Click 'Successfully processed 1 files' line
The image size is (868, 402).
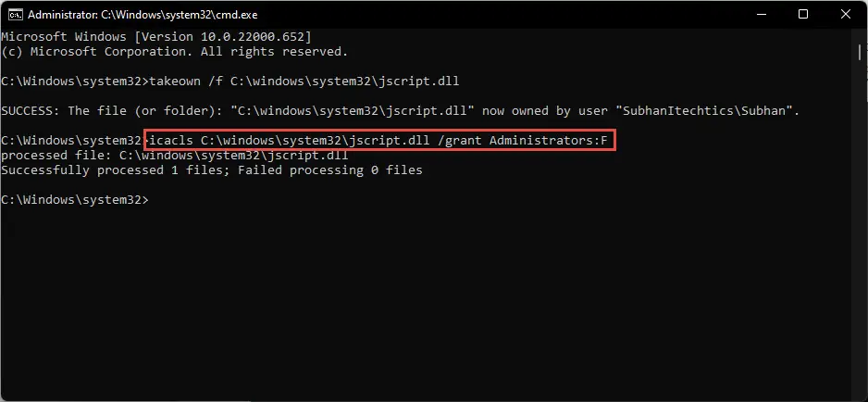(x=212, y=170)
